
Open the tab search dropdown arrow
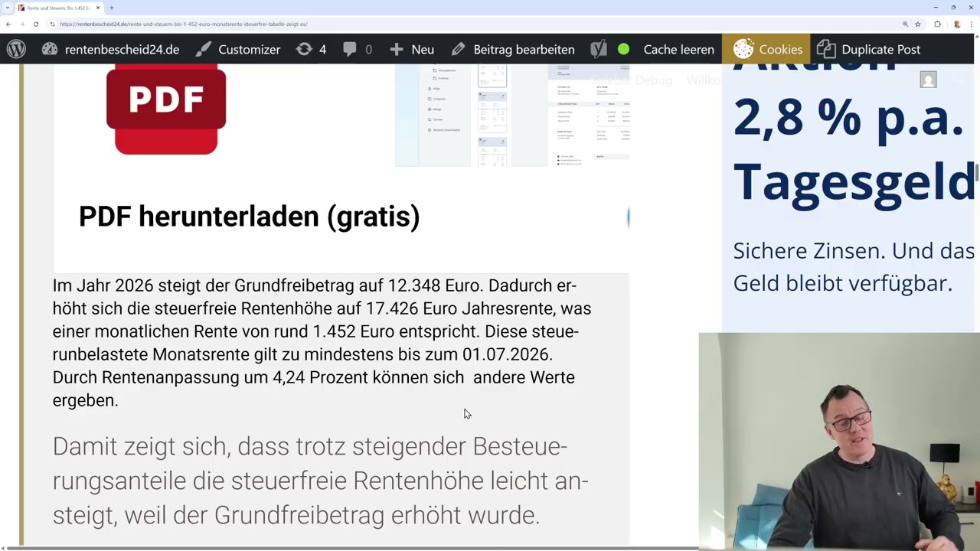[7, 8]
